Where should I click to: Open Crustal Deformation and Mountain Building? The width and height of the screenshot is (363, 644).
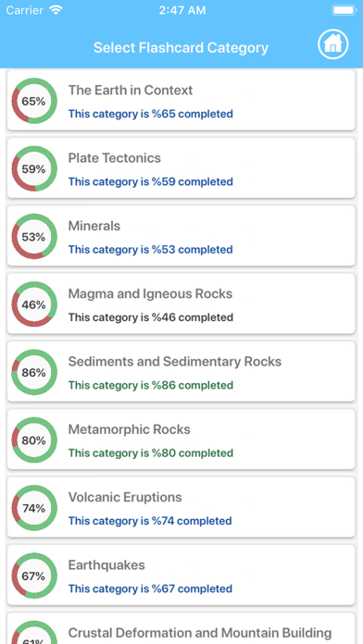tap(181, 628)
